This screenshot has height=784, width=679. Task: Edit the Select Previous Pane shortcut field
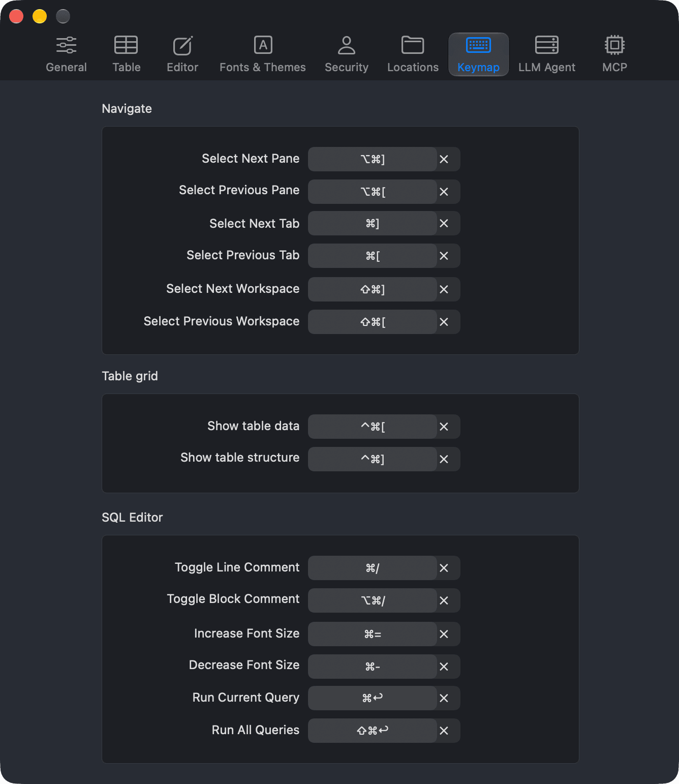tap(373, 192)
